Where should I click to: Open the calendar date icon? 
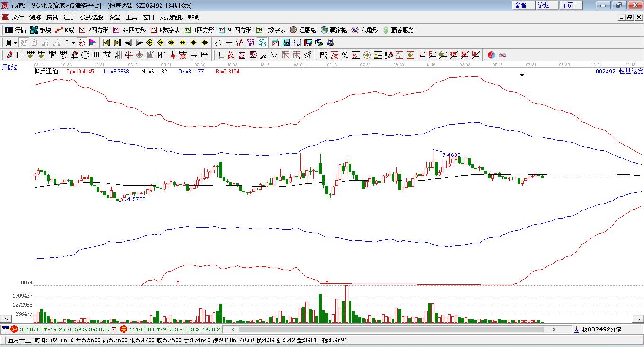pos(275,43)
